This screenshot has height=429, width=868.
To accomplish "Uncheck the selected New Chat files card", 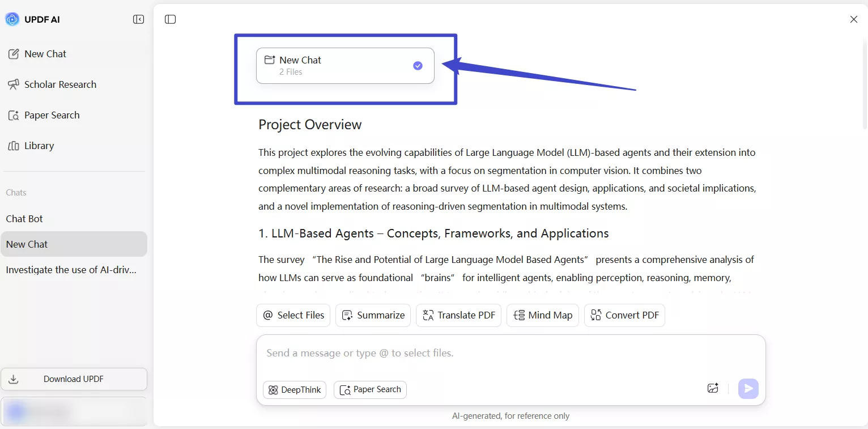I will coord(418,65).
